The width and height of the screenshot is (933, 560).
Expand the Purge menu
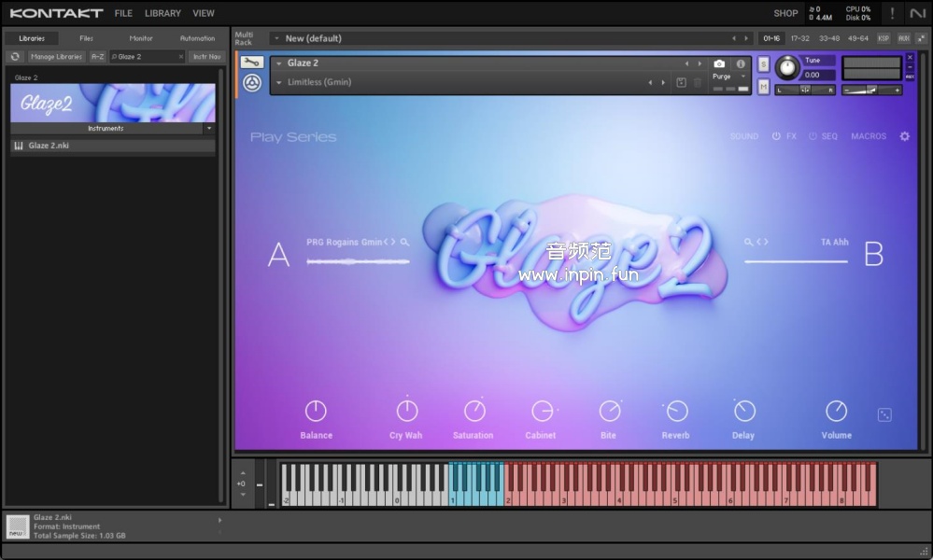(x=743, y=77)
